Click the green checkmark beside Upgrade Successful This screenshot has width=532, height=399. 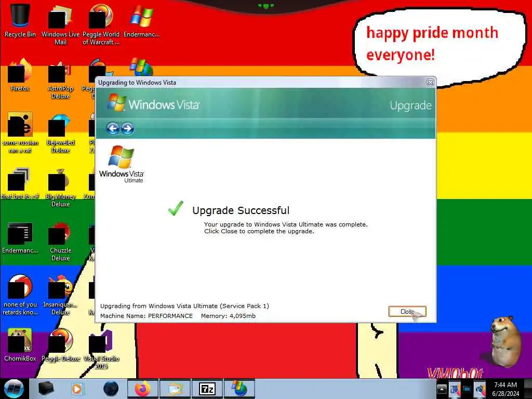176,208
